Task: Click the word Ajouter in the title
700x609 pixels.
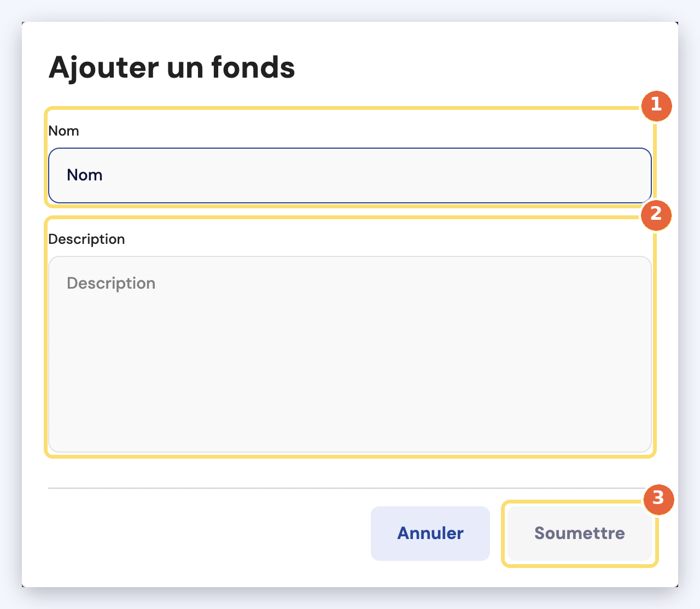Action: tap(104, 68)
